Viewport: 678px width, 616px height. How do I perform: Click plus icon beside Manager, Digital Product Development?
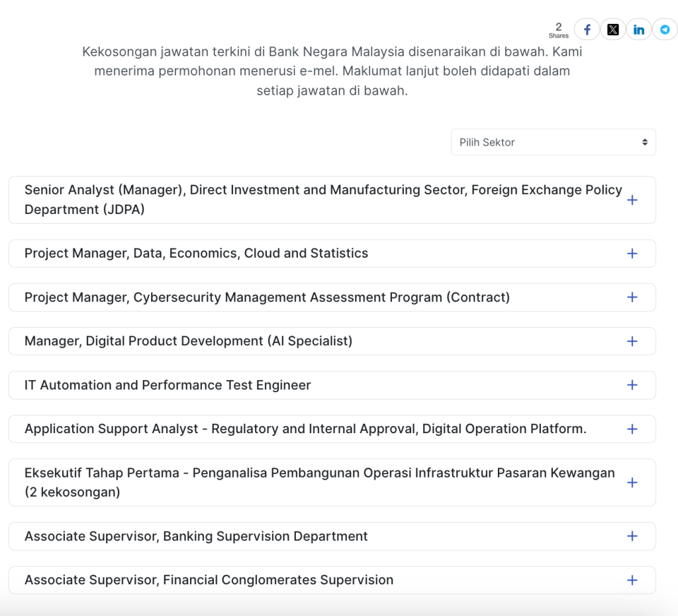point(632,341)
